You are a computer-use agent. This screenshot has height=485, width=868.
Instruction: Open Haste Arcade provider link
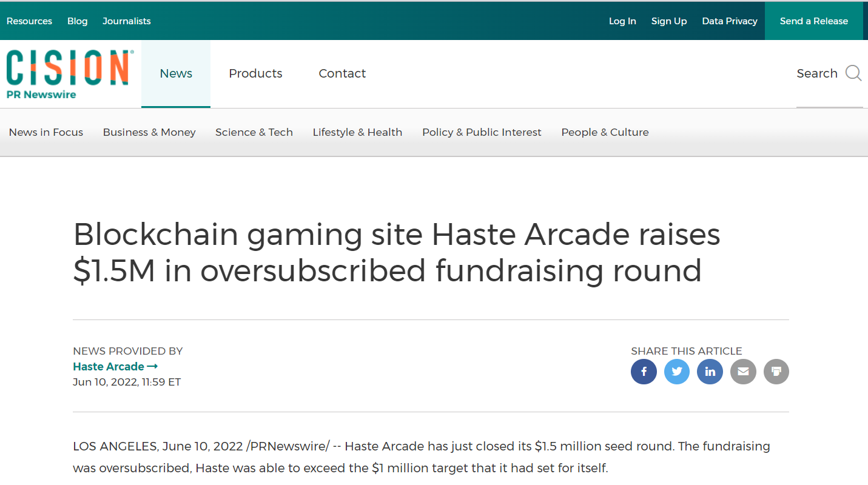pos(115,366)
